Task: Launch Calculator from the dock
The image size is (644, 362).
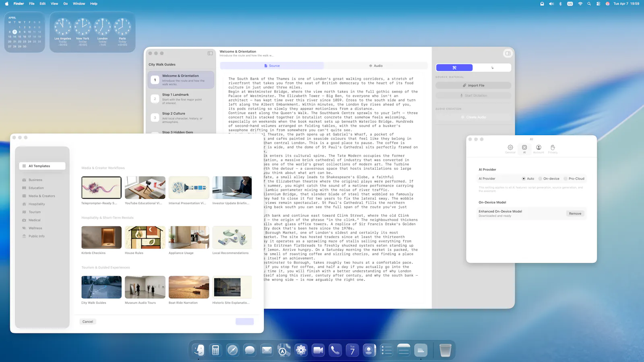Action: (216, 350)
